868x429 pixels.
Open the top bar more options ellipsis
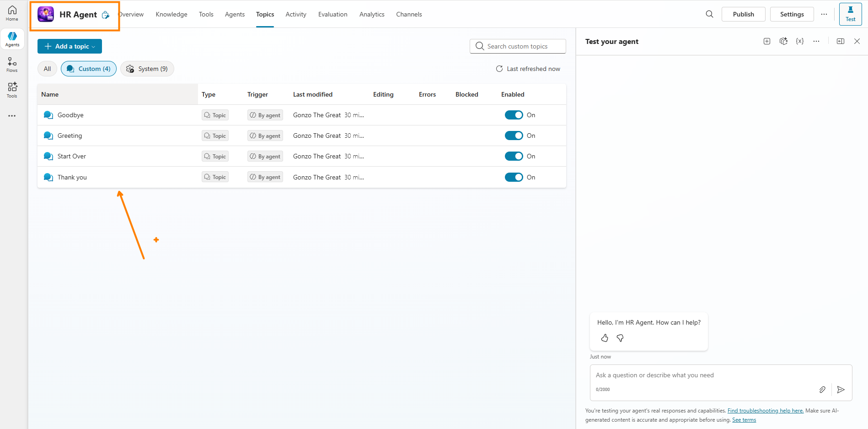tap(824, 14)
